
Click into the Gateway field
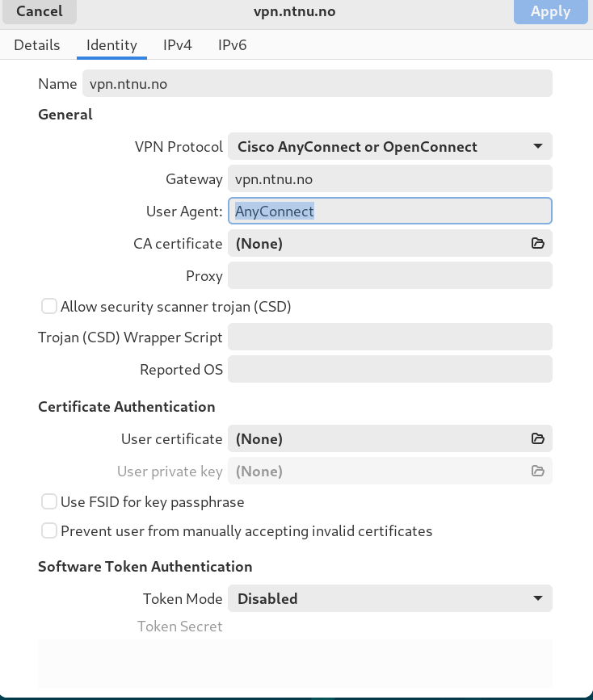[390, 179]
